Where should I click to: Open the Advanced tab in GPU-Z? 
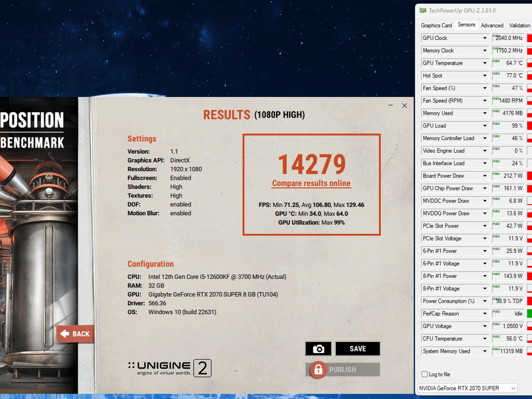(x=492, y=25)
